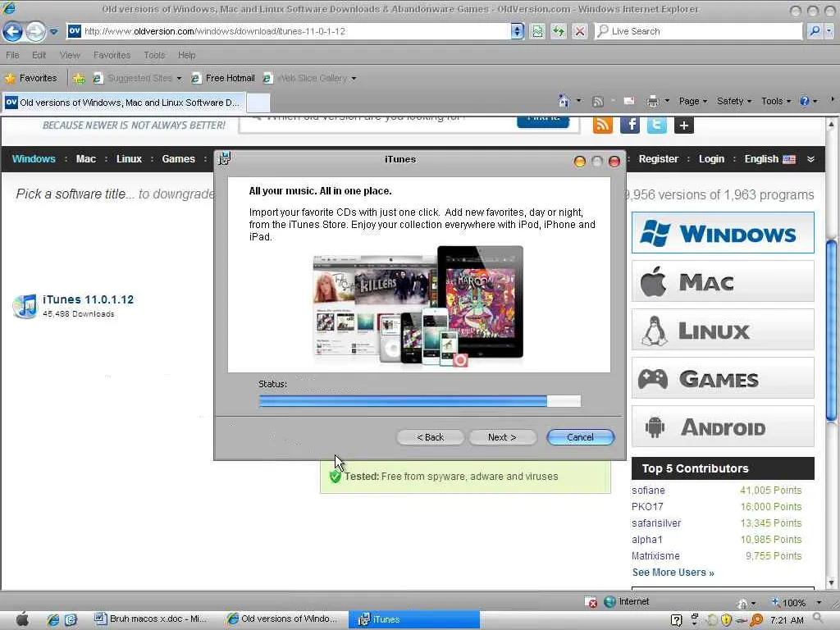840x630 pixels.
Task: Select the OldVersion browser tab
Action: [x=124, y=103]
